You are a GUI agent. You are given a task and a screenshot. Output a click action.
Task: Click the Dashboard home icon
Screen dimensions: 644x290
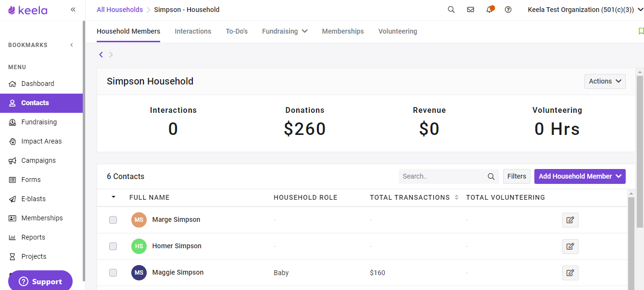pyautogui.click(x=13, y=84)
